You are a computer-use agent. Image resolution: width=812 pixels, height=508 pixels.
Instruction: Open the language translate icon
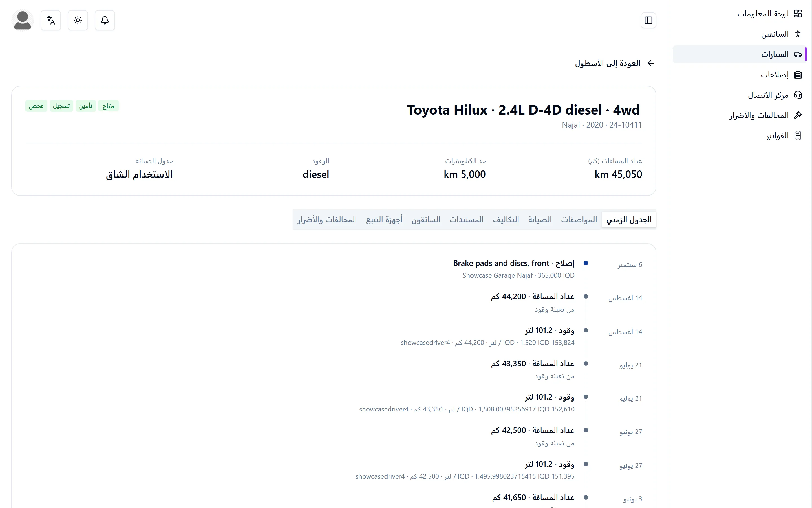coord(51,21)
